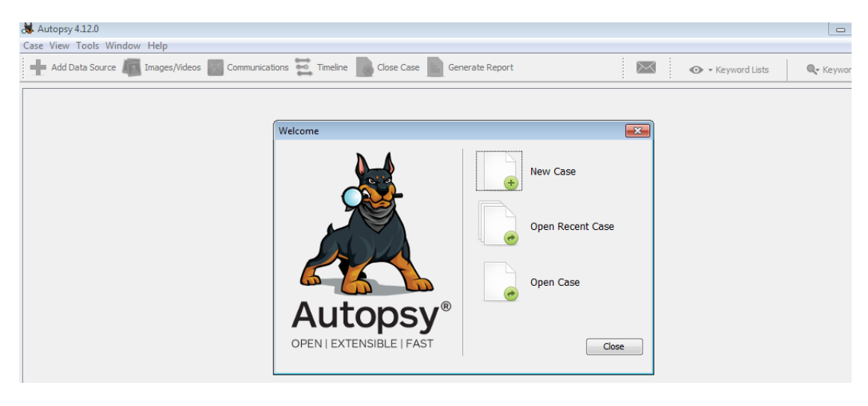The width and height of the screenshot is (868, 406).
Task: Click the Communications text label
Action: (258, 67)
